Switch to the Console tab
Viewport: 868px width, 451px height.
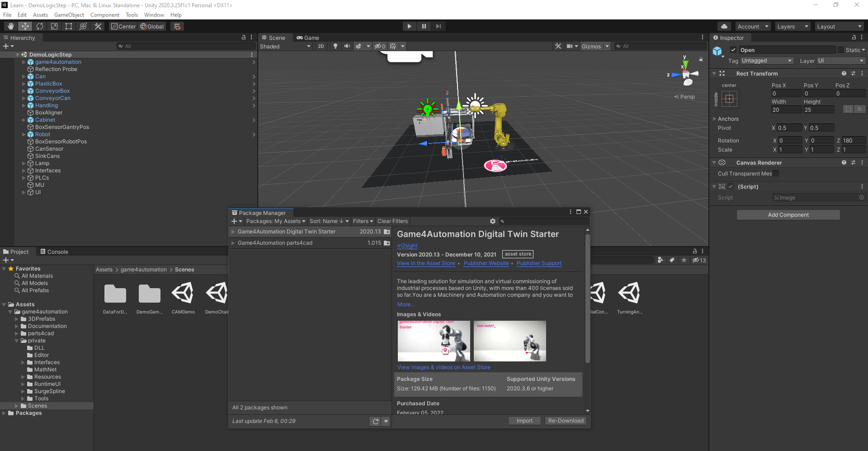[x=54, y=252]
